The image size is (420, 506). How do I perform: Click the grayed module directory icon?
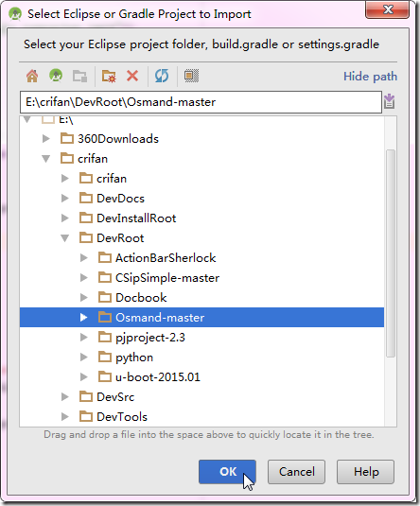(x=79, y=77)
